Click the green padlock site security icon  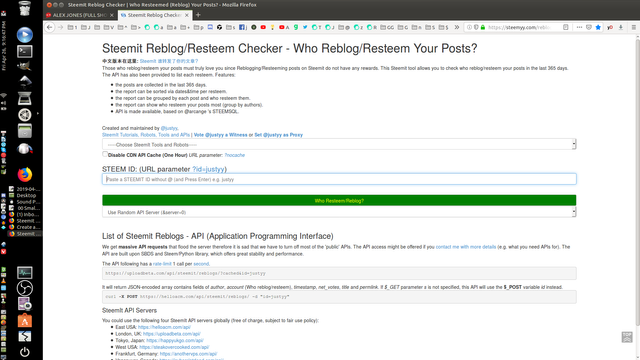483,27
